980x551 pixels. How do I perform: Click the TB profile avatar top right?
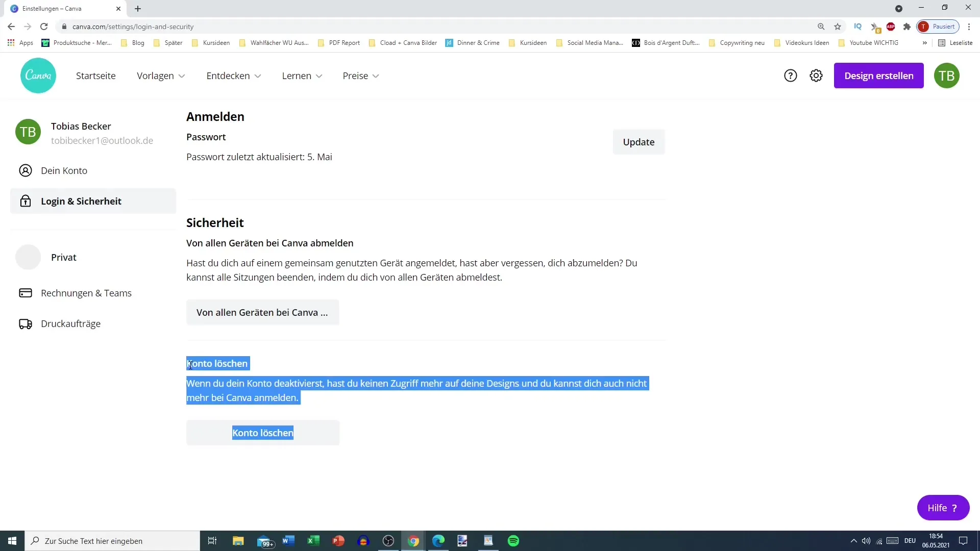tap(947, 76)
